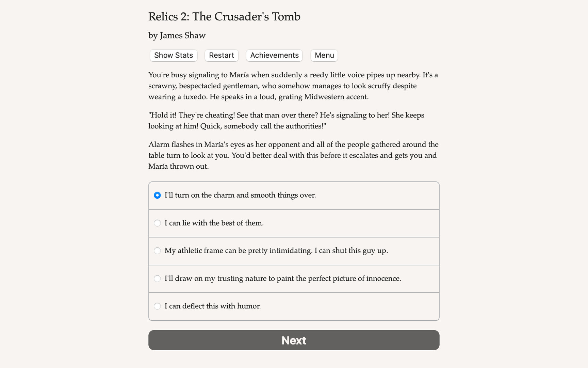Click the paragraph beginning "Alarm flashes in María's eyes"
588x368 pixels.
[293, 155]
